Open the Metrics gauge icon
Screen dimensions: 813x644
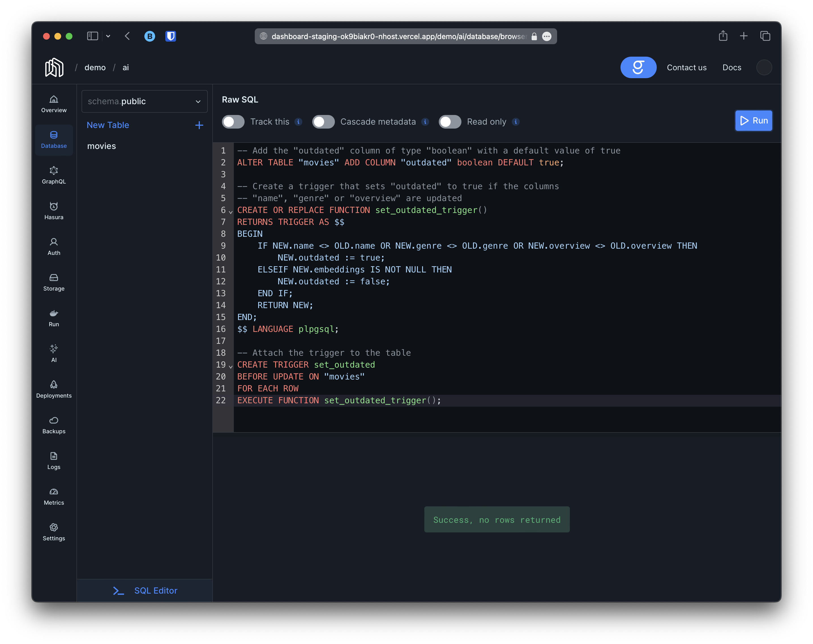(x=54, y=496)
